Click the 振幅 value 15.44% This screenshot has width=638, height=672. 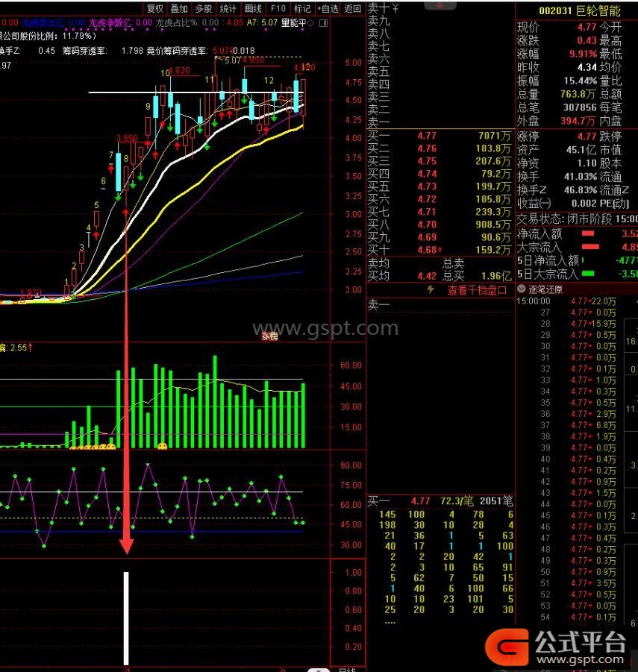[x=580, y=81]
